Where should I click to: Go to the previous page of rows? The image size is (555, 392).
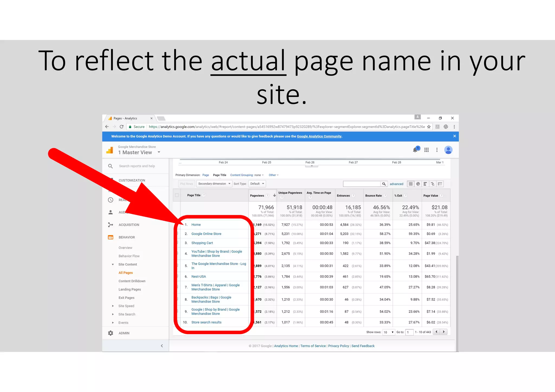[436, 332]
